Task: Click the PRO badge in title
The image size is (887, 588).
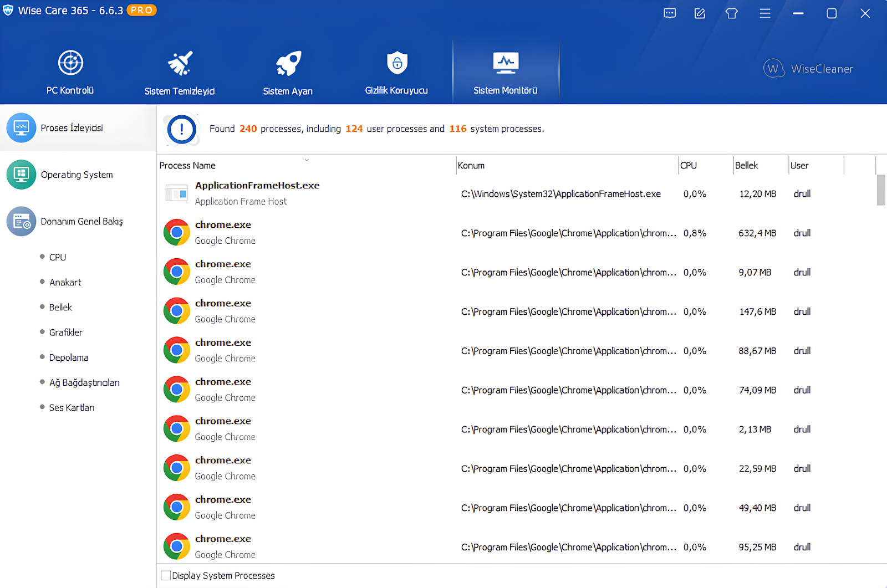Action: pos(141,10)
